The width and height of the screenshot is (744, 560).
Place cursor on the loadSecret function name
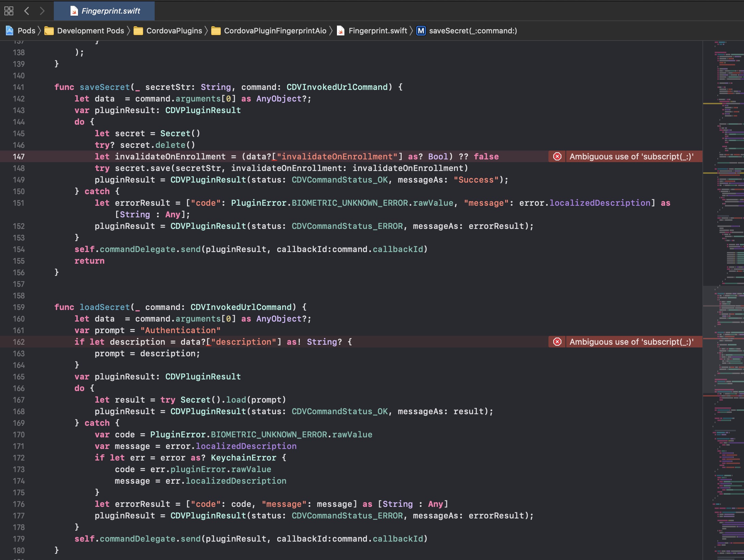(105, 307)
